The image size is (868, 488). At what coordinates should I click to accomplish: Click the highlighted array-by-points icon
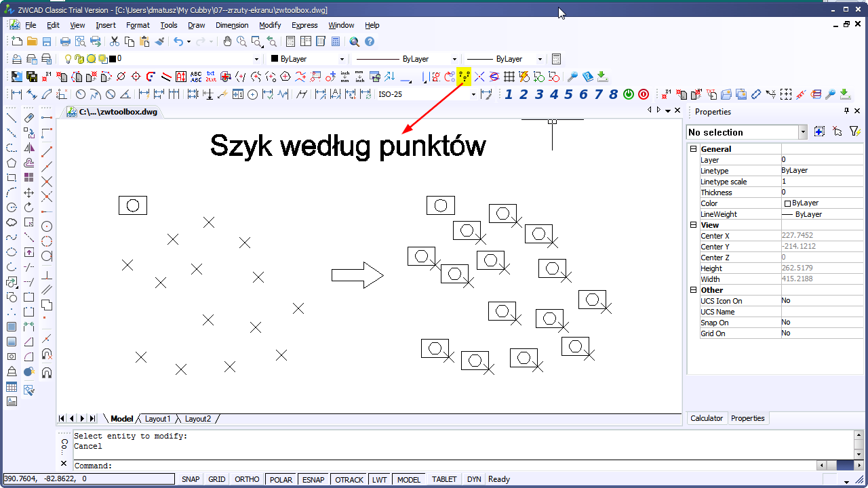coord(465,77)
